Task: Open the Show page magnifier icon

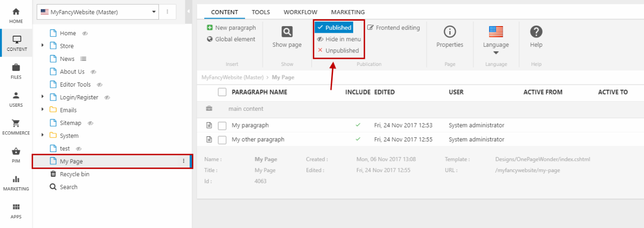Action: [287, 32]
